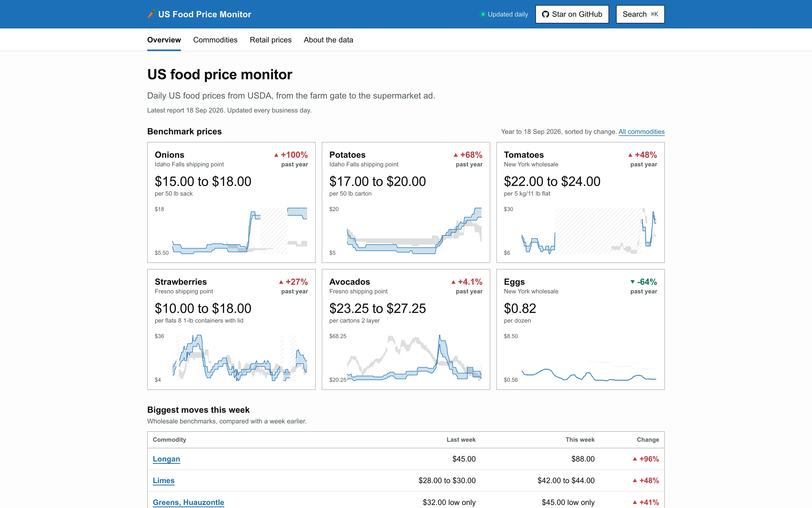
Task: Open the Strawberries price chart
Action: 231,358
